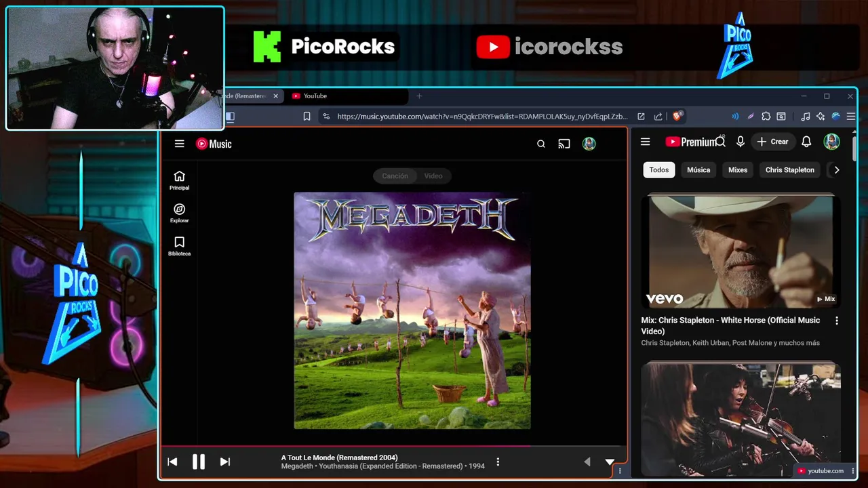This screenshot has height=488, width=868.
Task: Switch to Canción mode
Action: [395, 176]
